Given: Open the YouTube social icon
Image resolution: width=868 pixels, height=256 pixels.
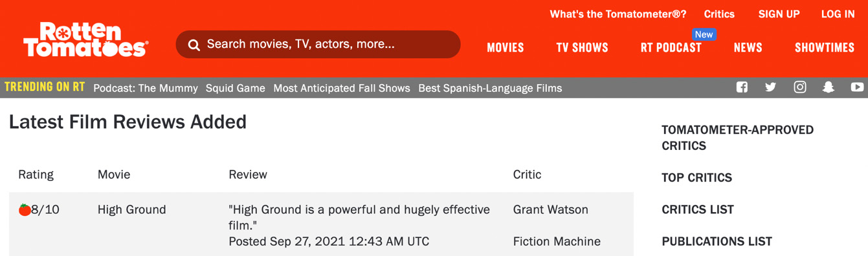Looking at the screenshot, I should tap(858, 87).
